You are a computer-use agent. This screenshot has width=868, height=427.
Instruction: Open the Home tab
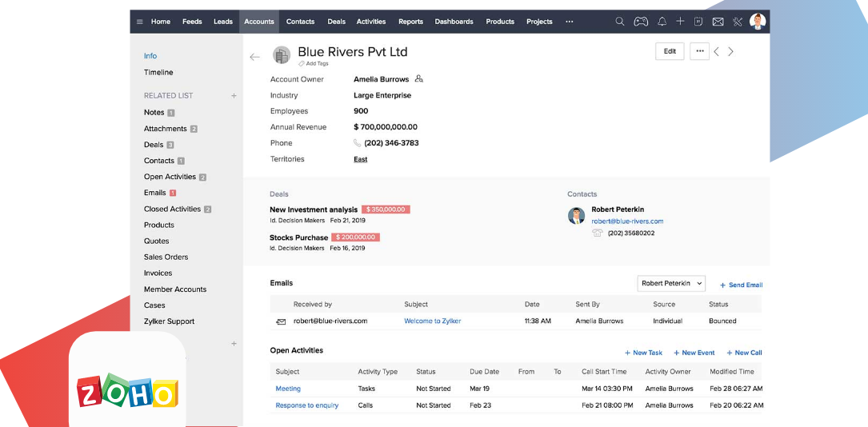pyautogui.click(x=161, y=22)
